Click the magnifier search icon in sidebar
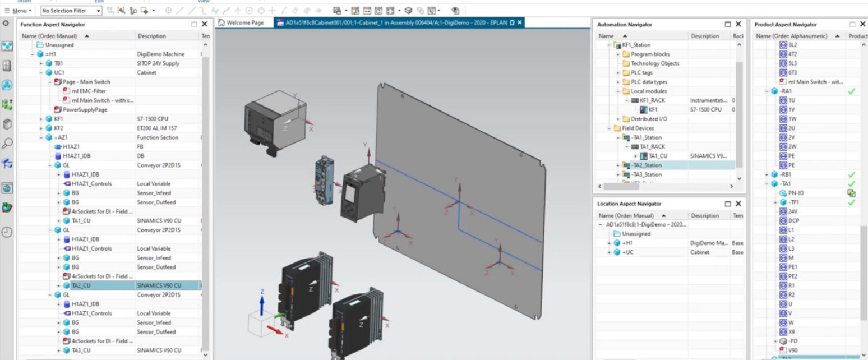Viewport: 868px width, 360px height. (7, 144)
